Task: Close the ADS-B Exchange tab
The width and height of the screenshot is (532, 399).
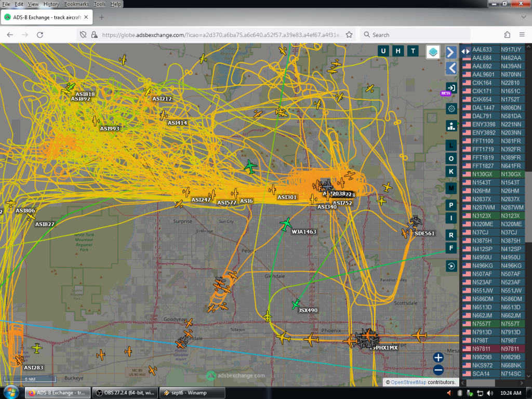Action: click(x=86, y=17)
